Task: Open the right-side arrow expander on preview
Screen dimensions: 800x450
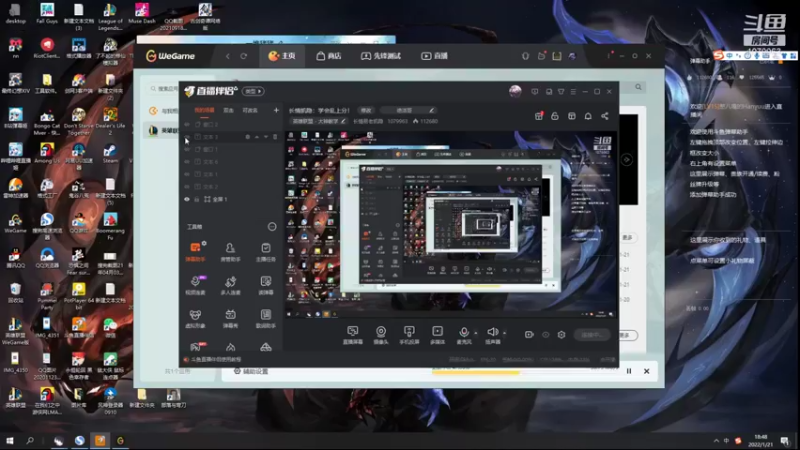Action: tap(627, 160)
